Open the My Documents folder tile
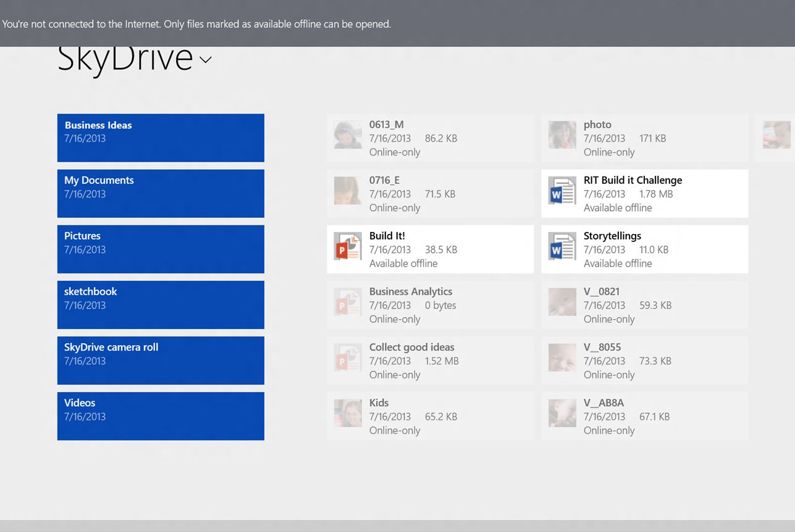 pyautogui.click(x=161, y=193)
